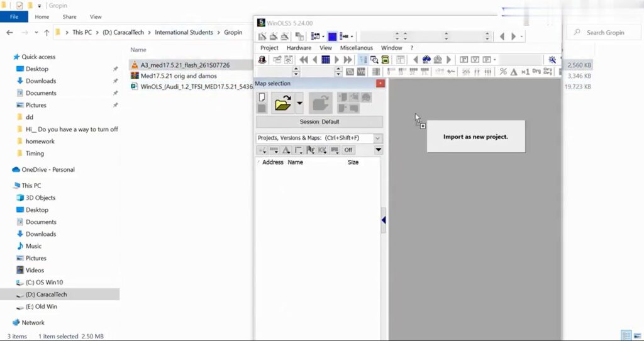Select the Med17.5.21 orig and damos archive
Viewport: 644px width, 341px height.
(179, 75)
